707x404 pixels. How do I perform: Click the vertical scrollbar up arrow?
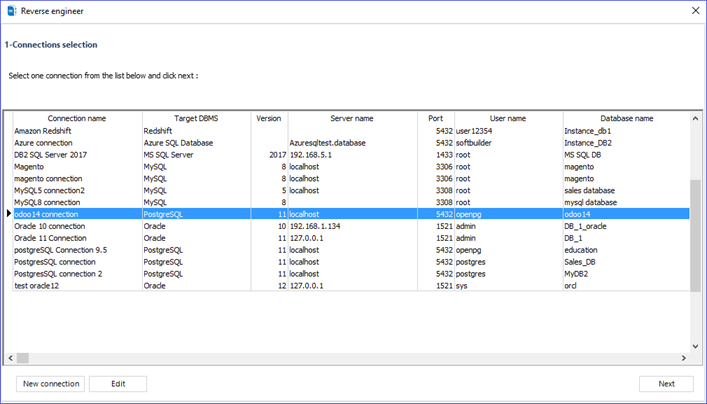695,119
